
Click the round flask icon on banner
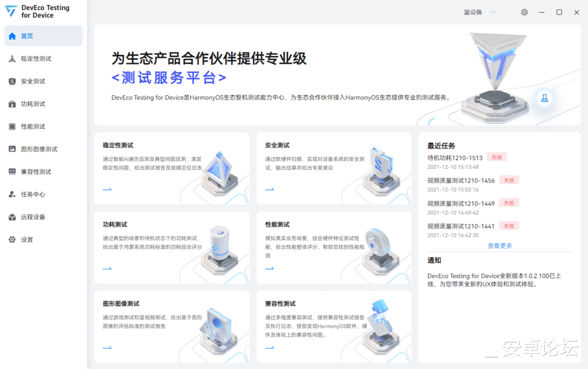[544, 98]
